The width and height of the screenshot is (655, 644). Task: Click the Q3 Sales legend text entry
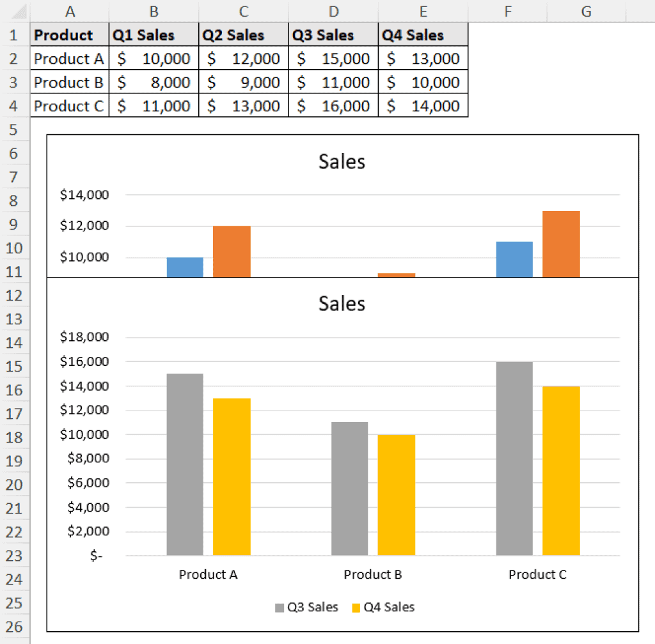pos(315,607)
